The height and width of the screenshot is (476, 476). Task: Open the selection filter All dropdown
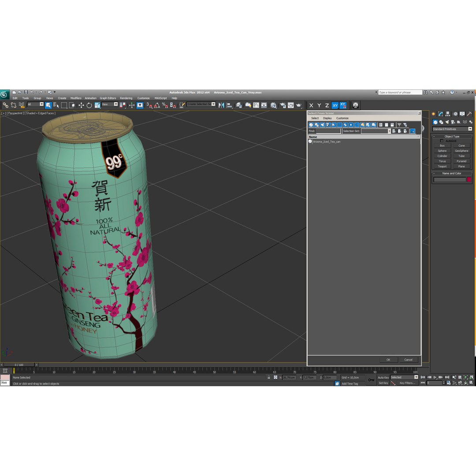coord(36,104)
